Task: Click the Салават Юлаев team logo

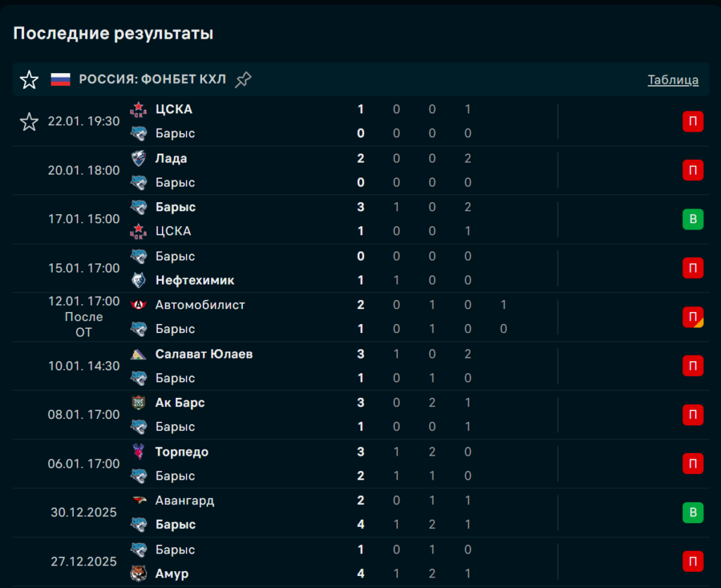Action: [x=139, y=354]
